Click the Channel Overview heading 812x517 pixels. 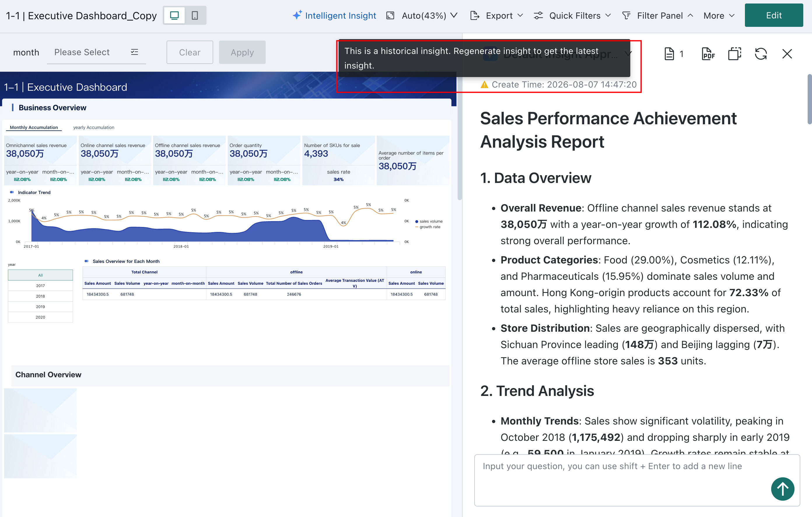pyautogui.click(x=48, y=375)
